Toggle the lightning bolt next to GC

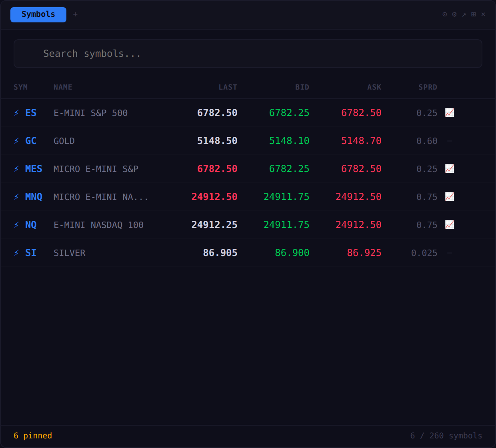(16, 141)
